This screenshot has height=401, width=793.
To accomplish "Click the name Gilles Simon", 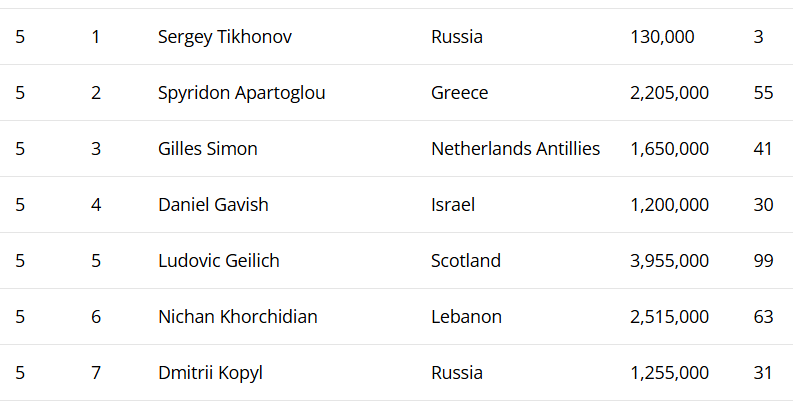I will click(x=207, y=149).
